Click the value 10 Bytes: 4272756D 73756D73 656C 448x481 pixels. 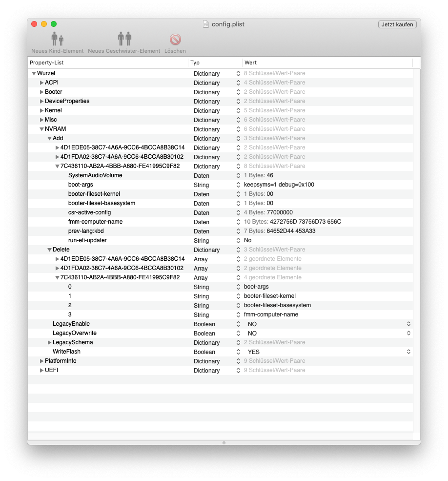point(292,222)
